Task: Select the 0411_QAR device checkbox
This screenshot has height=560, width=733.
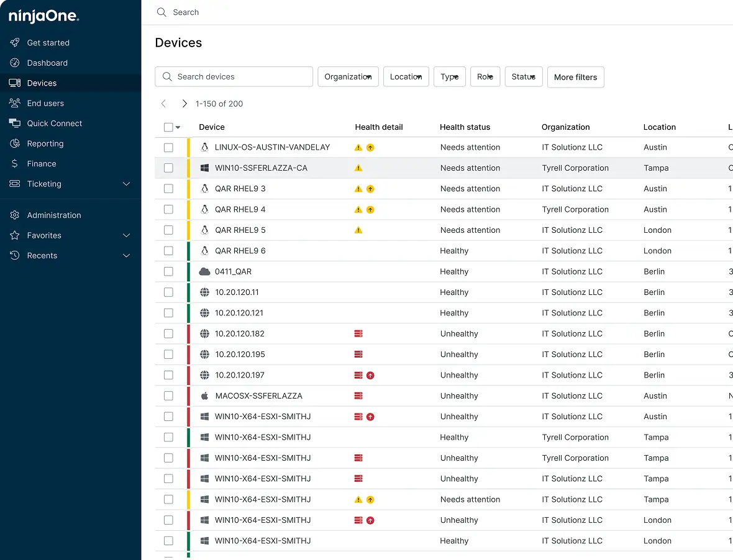Action: (x=168, y=271)
